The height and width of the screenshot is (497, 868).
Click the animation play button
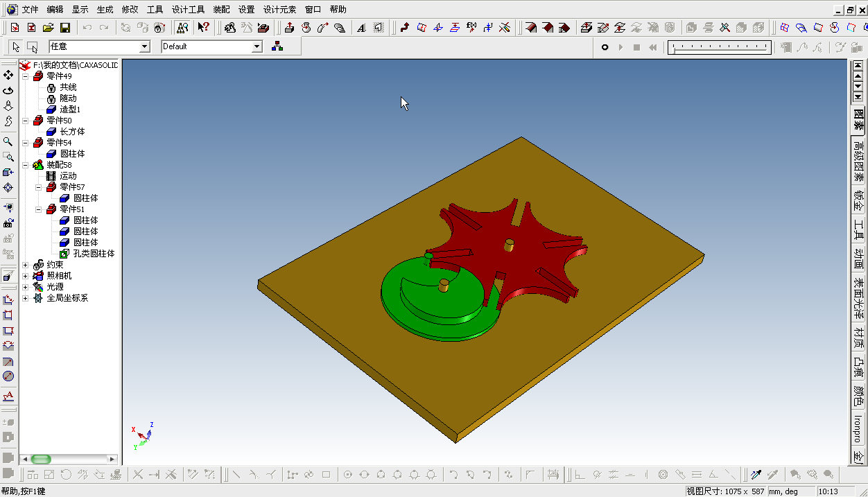[x=620, y=47]
